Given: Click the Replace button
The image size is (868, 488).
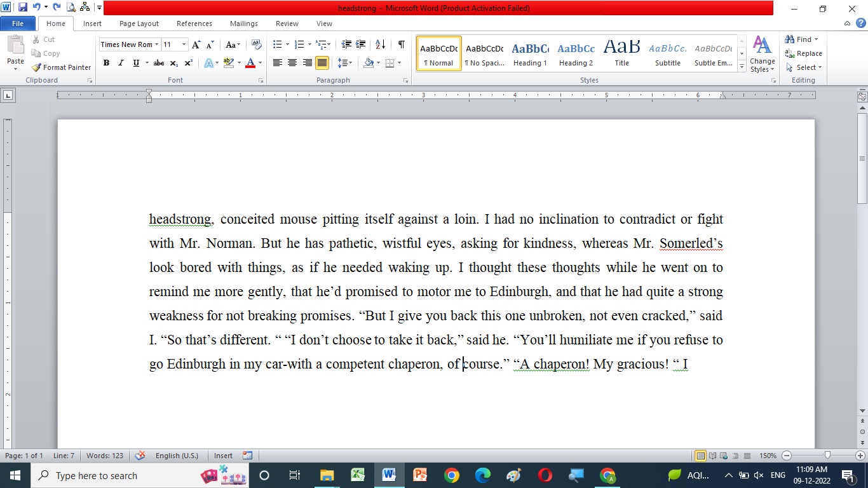Looking at the screenshot, I should pyautogui.click(x=803, y=53).
